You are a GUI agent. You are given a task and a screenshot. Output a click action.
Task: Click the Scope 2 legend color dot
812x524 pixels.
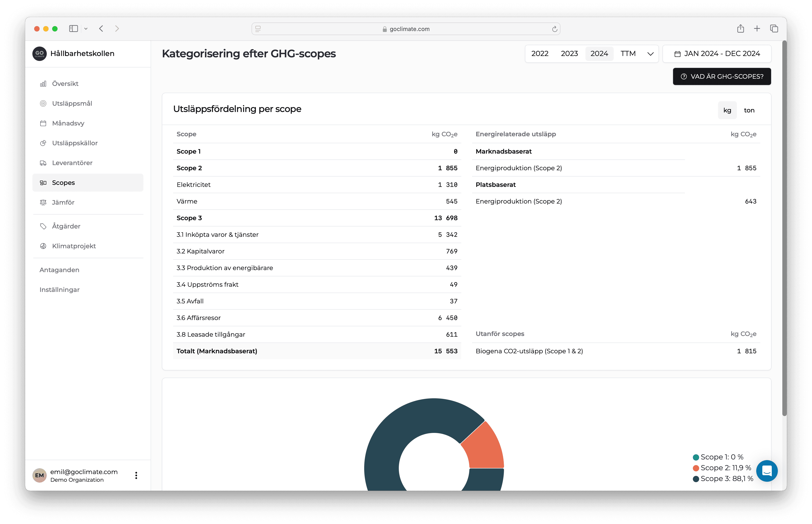(x=696, y=468)
